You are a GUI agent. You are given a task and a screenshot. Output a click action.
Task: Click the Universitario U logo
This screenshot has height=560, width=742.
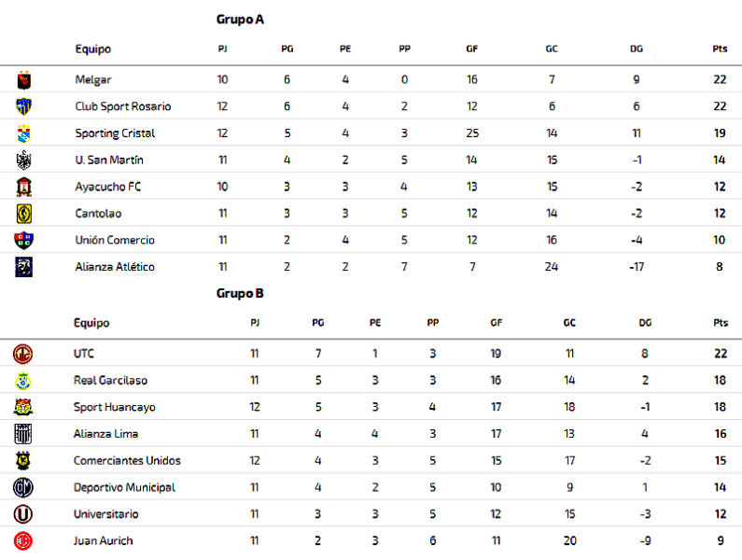click(22, 514)
